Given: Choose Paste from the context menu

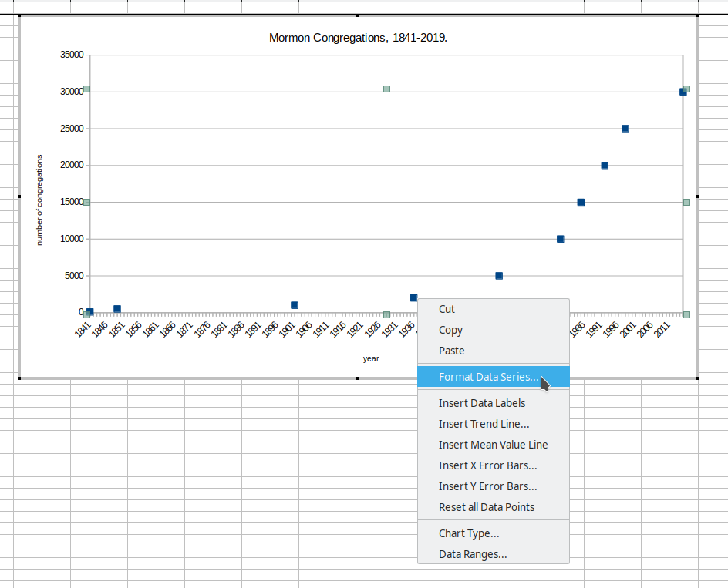Looking at the screenshot, I should click(493, 351).
